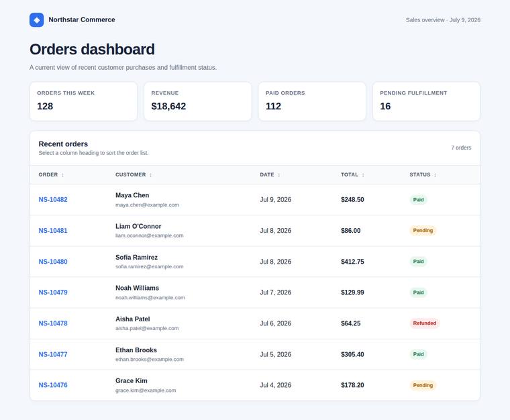Click the Jul 7, 2026 date cell
Screen dimensions: 510x420
[x=276, y=293]
